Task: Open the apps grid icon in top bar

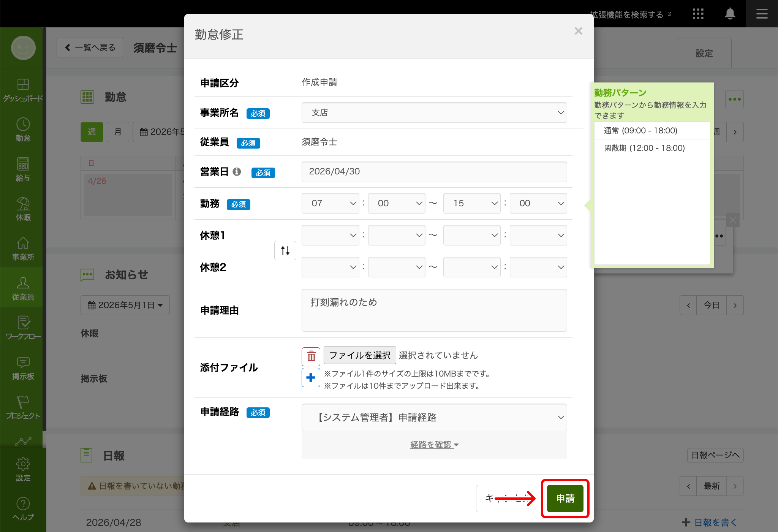Action: (698, 14)
